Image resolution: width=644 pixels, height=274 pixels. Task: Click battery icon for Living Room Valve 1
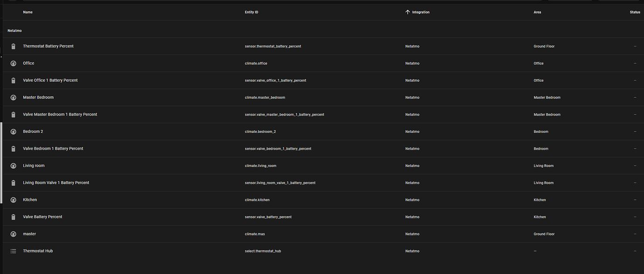tap(13, 183)
